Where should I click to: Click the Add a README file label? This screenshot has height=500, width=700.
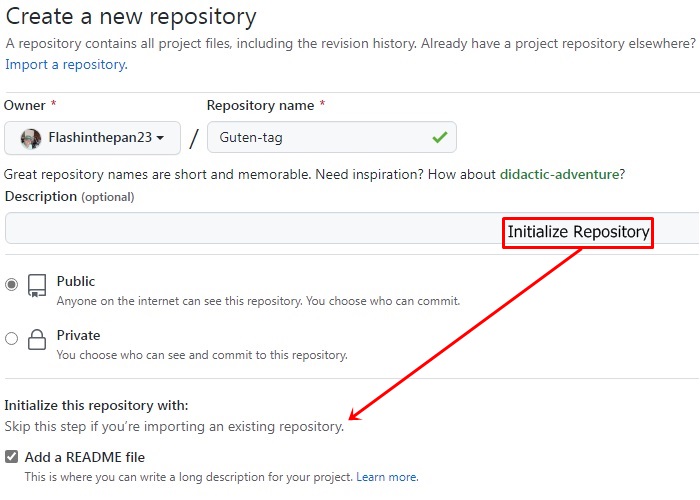[85, 457]
